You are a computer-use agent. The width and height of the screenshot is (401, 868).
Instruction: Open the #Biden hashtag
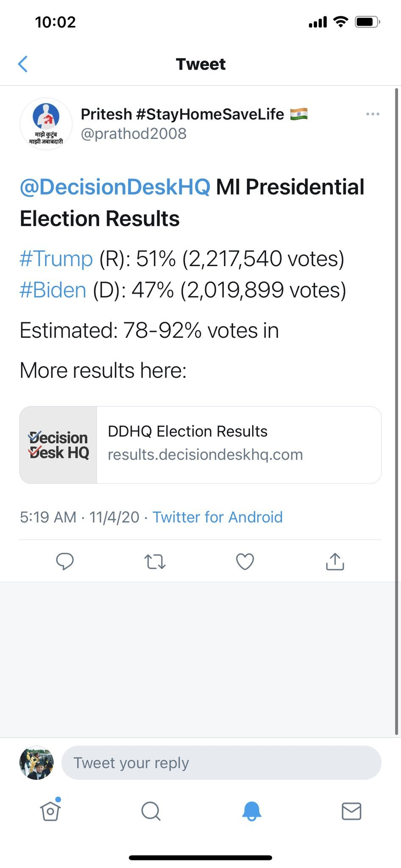[x=53, y=290]
